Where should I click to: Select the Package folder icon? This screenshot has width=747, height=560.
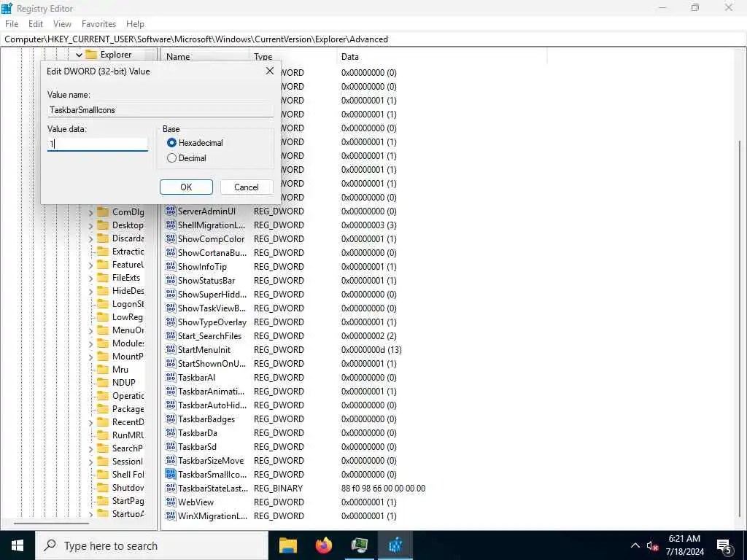pos(103,408)
